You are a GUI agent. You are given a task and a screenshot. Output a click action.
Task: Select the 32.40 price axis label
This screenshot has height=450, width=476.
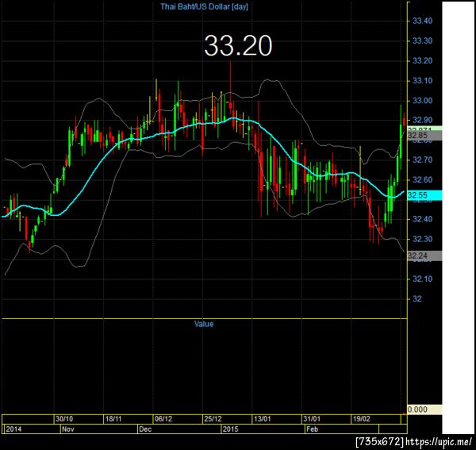[422, 219]
